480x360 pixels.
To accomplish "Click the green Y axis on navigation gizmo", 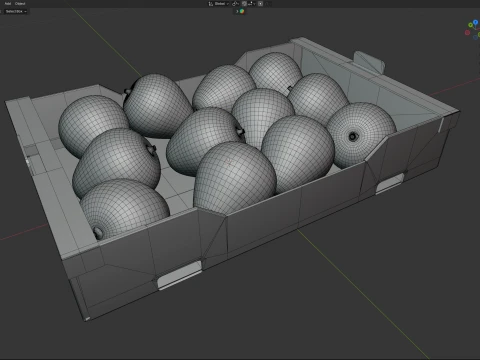I will pos(470,25).
